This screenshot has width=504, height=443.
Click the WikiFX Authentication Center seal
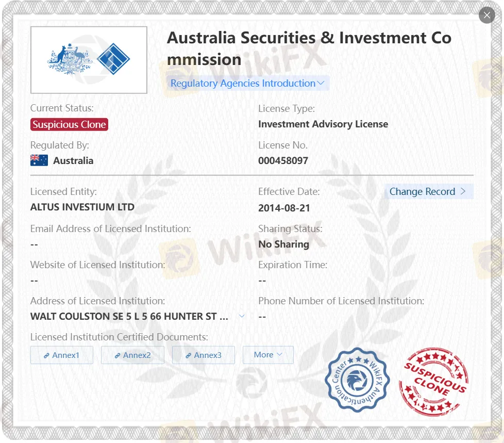click(x=357, y=381)
